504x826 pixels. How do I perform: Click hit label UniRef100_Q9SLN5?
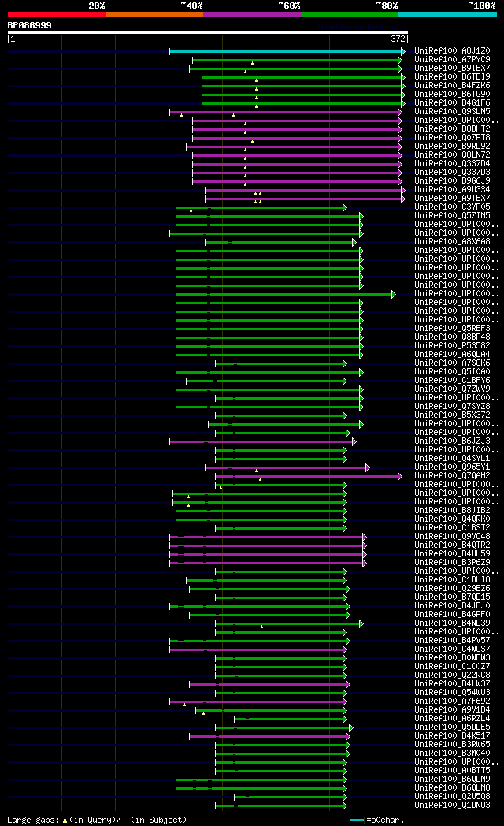coord(452,112)
